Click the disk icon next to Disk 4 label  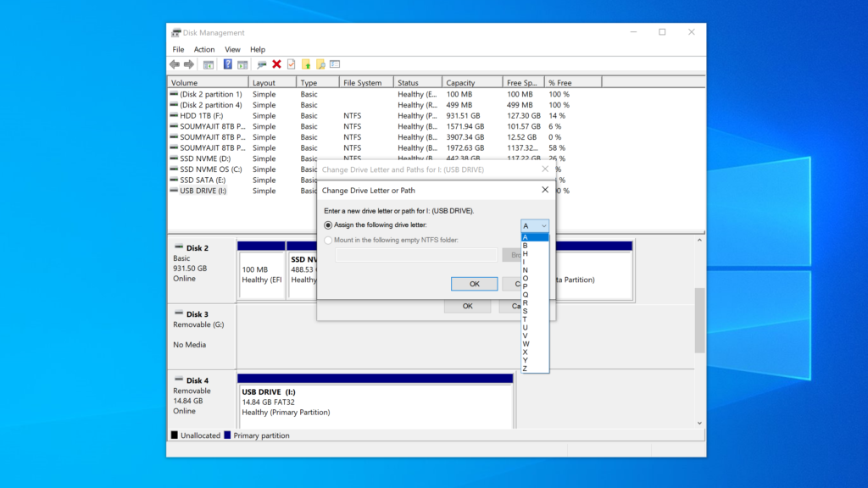[179, 380]
